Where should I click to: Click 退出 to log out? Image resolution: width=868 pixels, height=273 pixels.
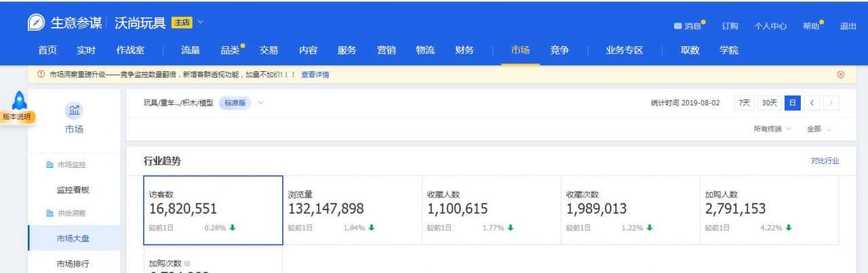[x=848, y=26]
